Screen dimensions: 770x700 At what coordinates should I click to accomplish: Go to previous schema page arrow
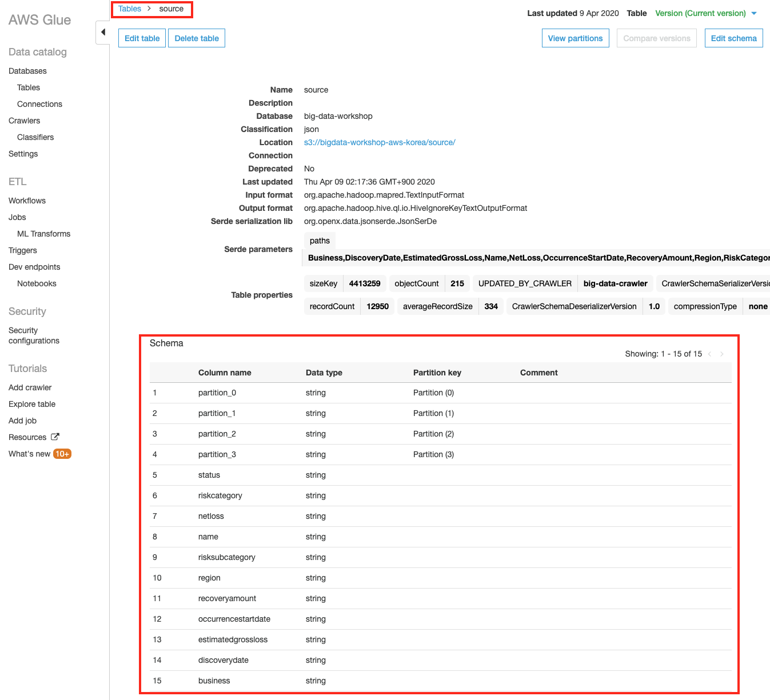pyautogui.click(x=710, y=354)
